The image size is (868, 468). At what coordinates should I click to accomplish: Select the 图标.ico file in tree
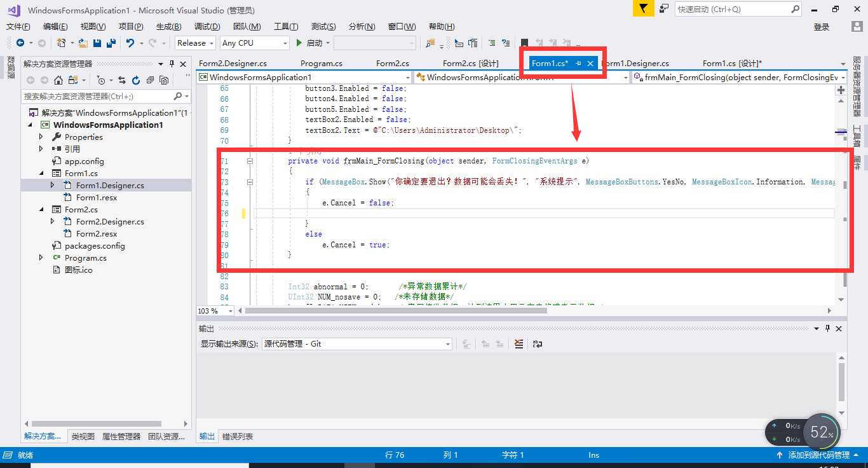[x=78, y=270]
